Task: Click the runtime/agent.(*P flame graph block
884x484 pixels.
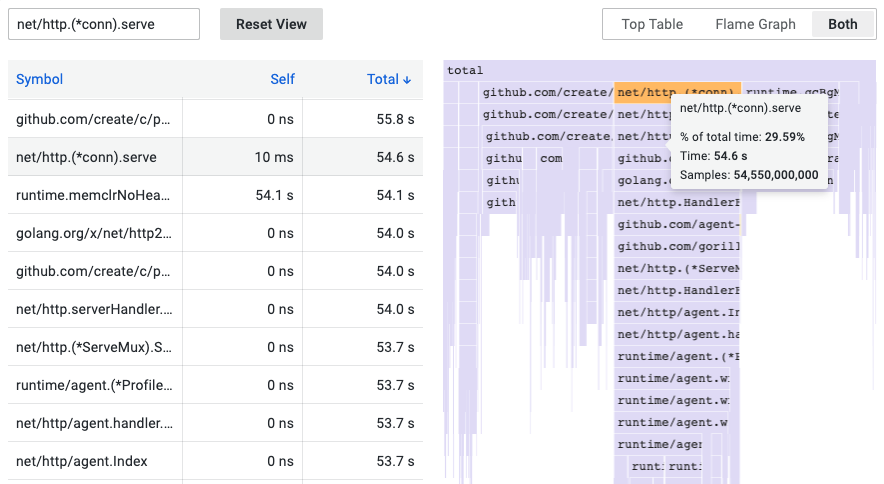Action: (x=677, y=357)
